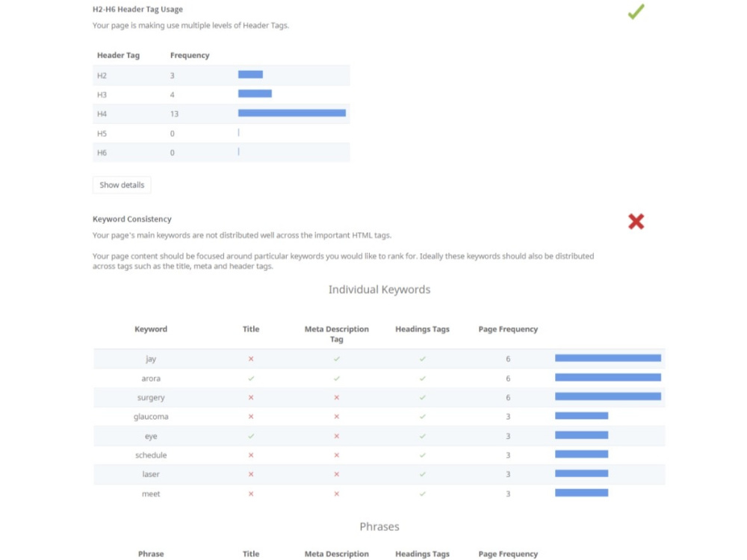Click page frequency bar for glaucoma
This screenshot has width=747, height=560.
click(582, 416)
